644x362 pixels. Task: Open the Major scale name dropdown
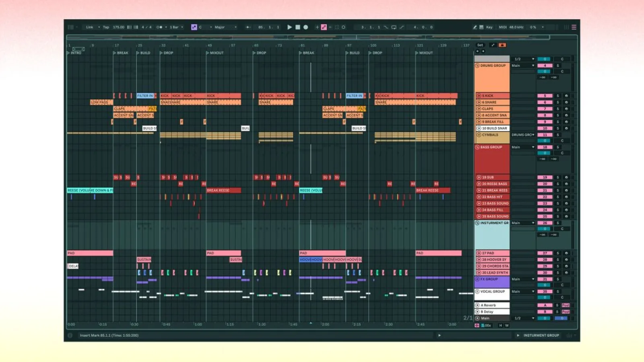coord(225,27)
